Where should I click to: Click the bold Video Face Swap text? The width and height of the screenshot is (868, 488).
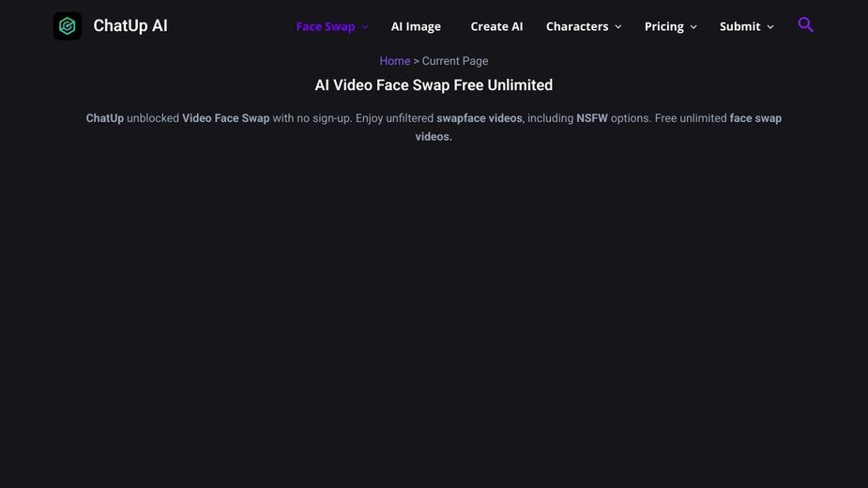tap(226, 118)
